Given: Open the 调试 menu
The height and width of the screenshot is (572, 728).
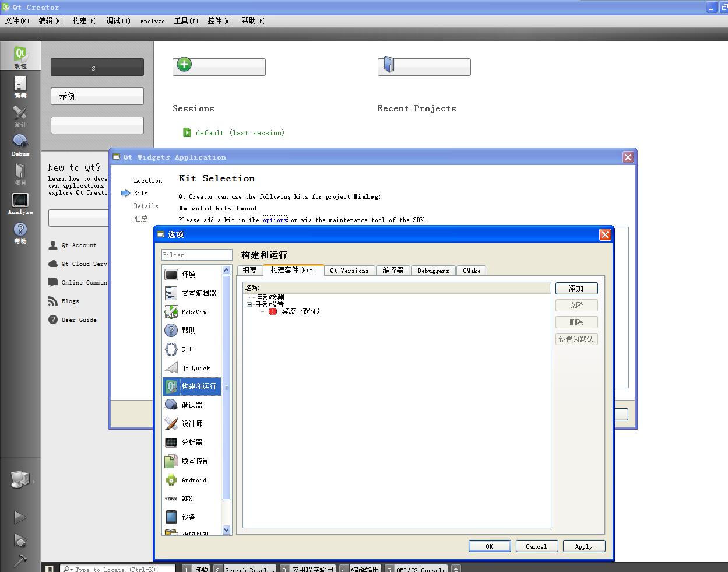Looking at the screenshot, I should (x=118, y=21).
